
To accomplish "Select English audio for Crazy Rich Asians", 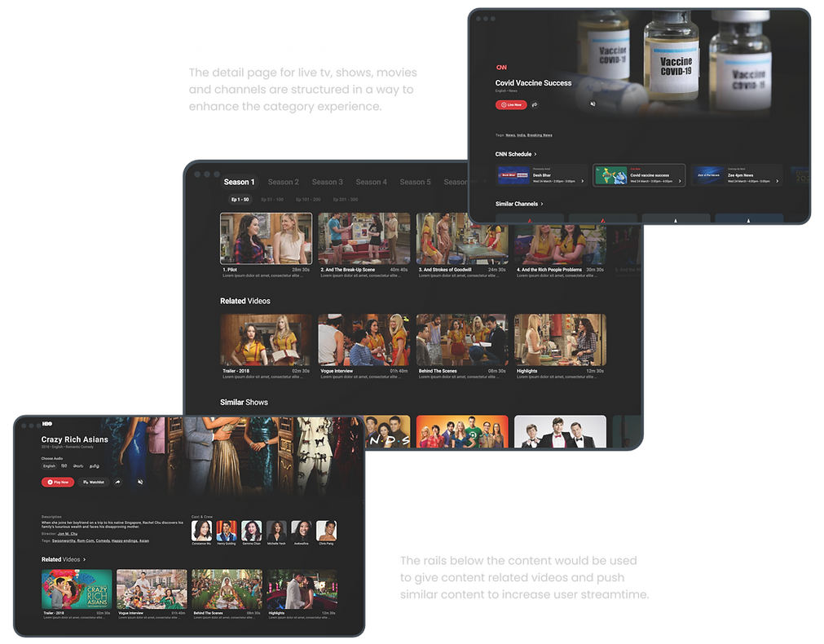I will click(50, 466).
